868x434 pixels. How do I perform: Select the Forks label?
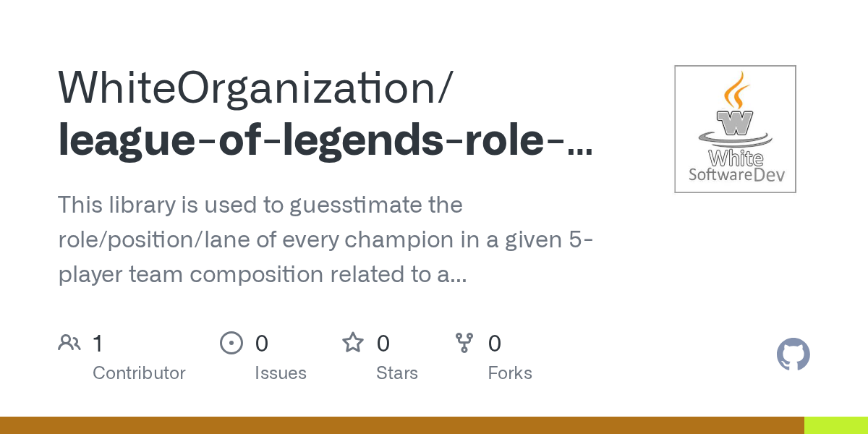point(509,373)
